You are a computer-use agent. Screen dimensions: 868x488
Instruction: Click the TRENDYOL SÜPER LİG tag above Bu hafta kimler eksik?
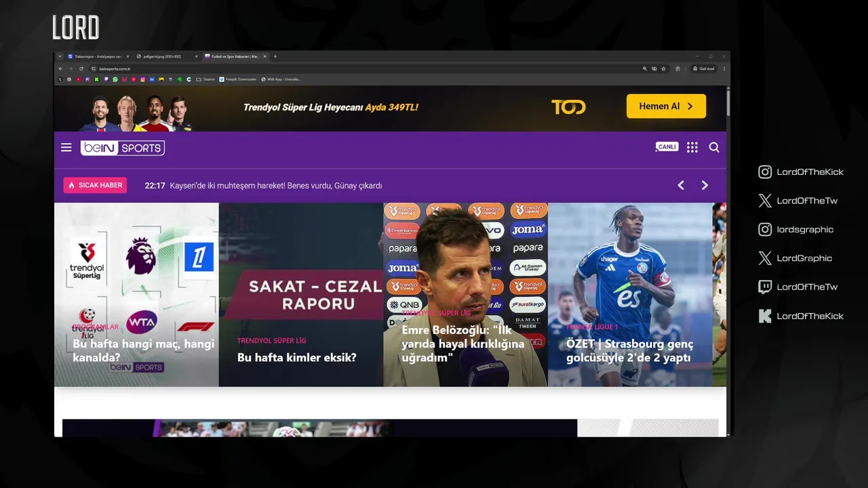pyautogui.click(x=271, y=341)
